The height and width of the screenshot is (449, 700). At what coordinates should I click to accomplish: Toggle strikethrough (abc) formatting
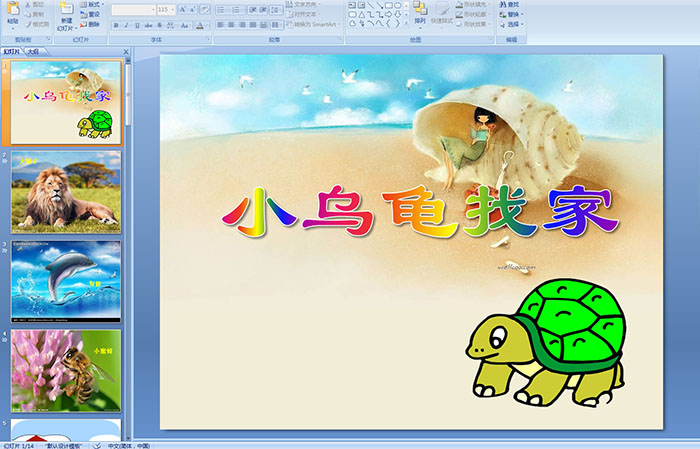(148, 25)
